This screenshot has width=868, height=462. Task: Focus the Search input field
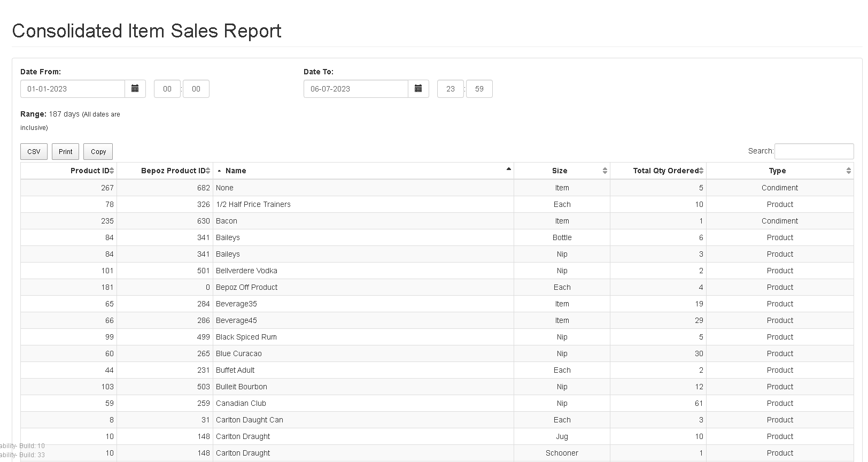pos(813,151)
